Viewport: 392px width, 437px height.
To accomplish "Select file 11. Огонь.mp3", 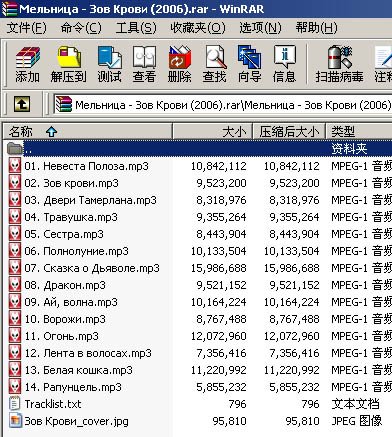I will point(61,336).
